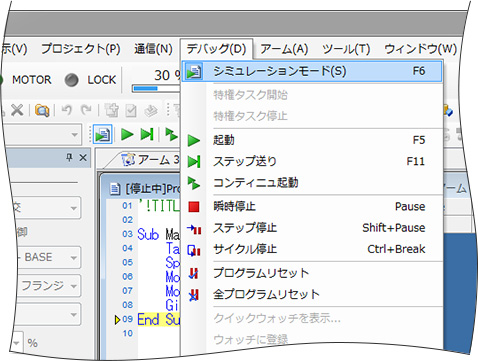Open the toolbar combo box dropdown
Screen dimensions: 478x361
(x=74, y=135)
